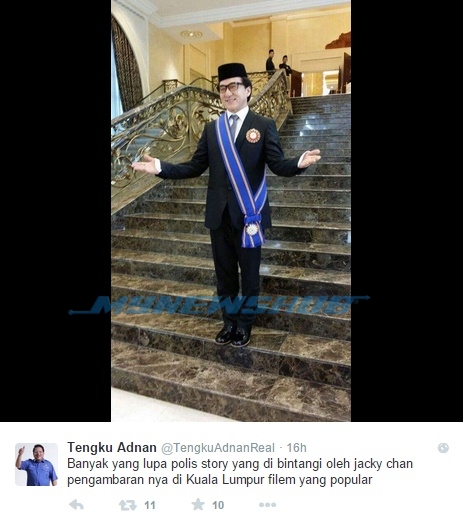Click the second tweet line mentioning Kuala Lumpur
This screenshot has height=523, width=463.
(220, 480)
